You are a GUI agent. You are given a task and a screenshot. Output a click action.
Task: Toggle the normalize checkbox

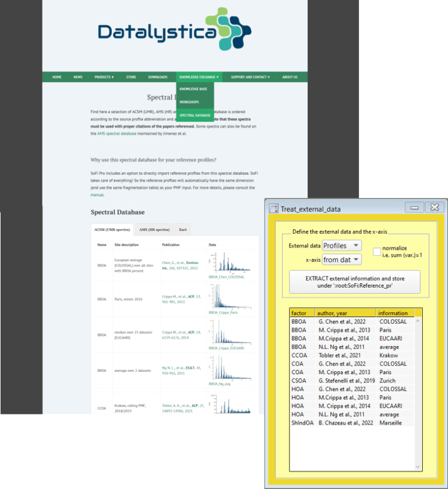[x=377, y=251]
